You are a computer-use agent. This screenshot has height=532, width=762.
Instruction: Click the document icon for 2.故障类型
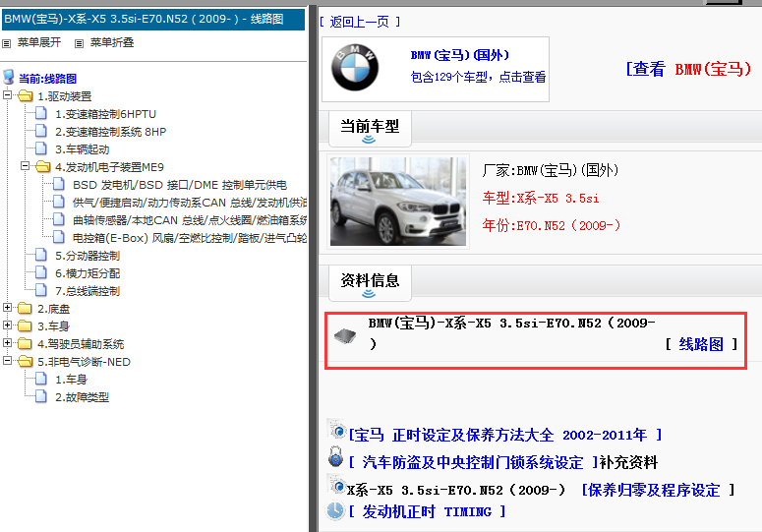tap(41, 396)
